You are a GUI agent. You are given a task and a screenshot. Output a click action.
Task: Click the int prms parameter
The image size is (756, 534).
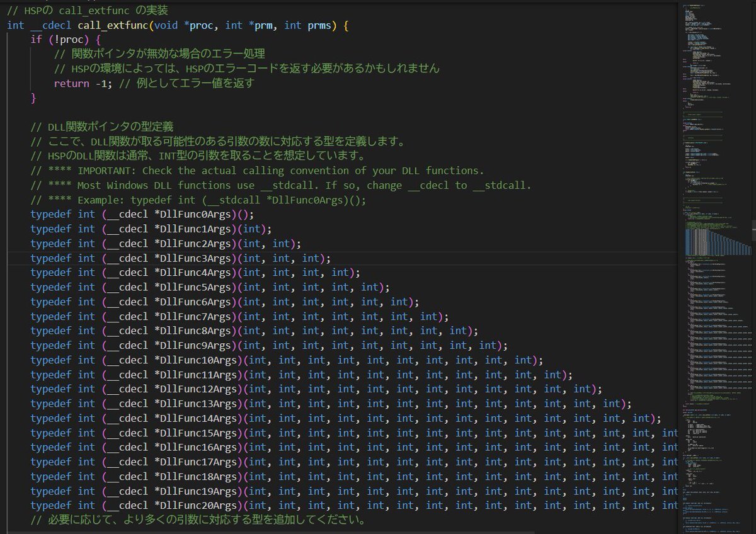(x=311, y=25)
